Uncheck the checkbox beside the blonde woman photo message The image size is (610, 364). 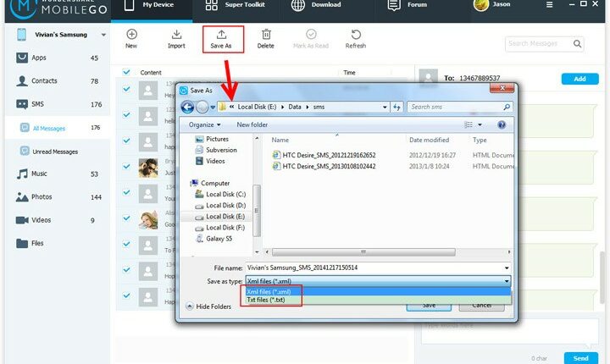(x=126, y=218)
